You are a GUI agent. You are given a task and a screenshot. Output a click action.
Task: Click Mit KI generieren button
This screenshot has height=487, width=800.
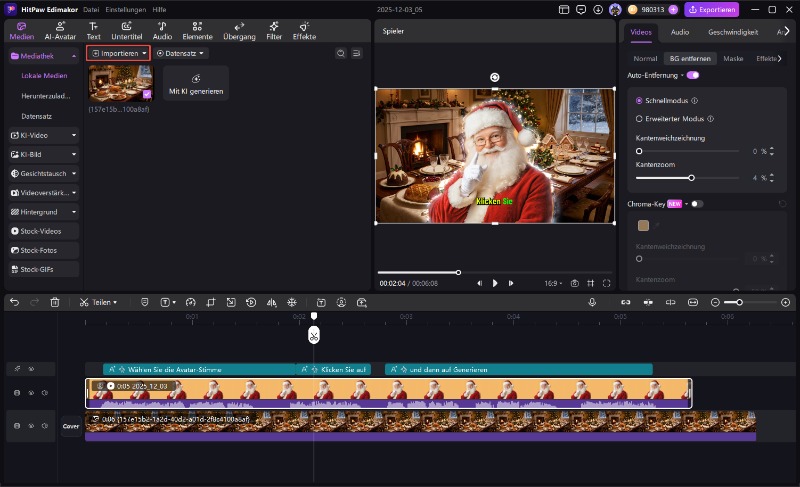tap(196, 83)
